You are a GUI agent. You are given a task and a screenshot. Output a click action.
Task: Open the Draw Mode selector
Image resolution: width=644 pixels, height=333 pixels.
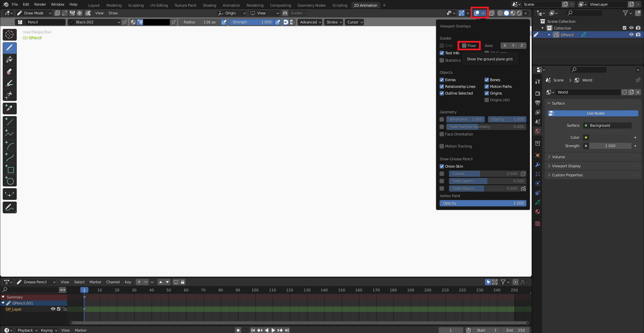point(34,13)
